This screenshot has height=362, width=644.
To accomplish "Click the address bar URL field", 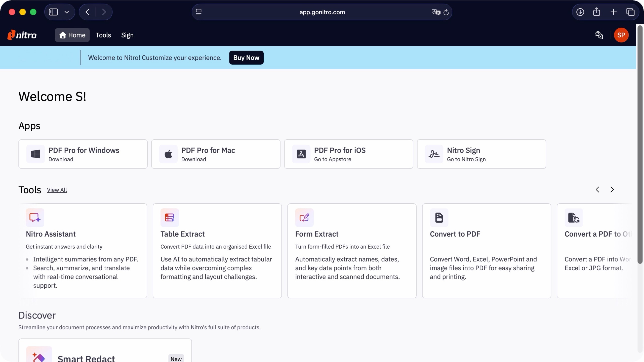I will point(322,12).
